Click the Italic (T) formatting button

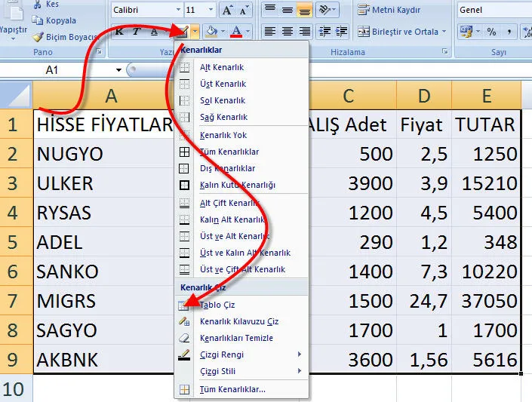[x=137, y=32]
